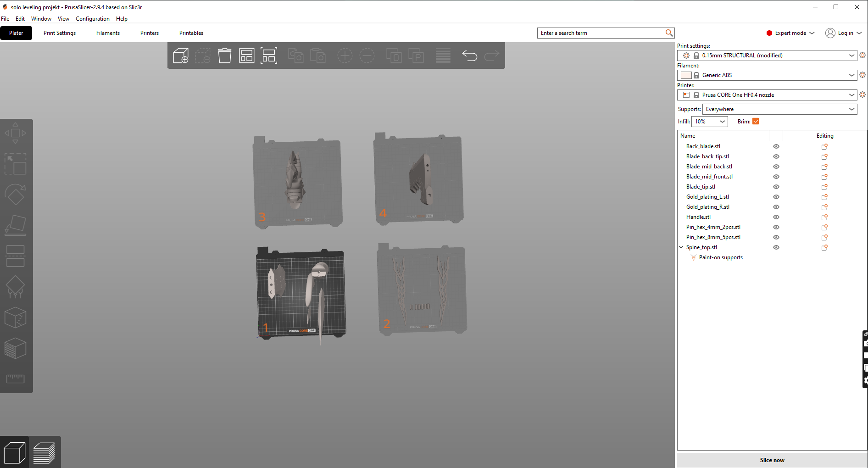Open the Expert mode dropdown
Image resolution: width=868 pixels, height=468 pixels.
pos(790,33)
